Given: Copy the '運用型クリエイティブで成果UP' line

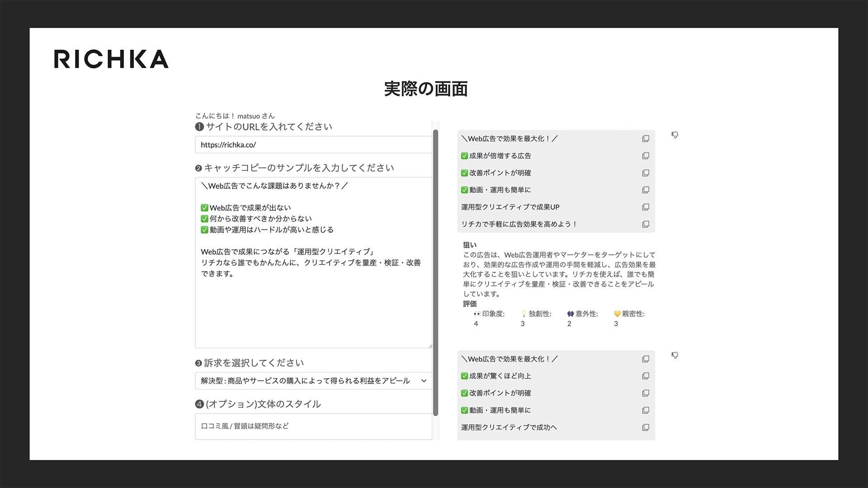Looking at the screenshot, I should tap(646, 207).
